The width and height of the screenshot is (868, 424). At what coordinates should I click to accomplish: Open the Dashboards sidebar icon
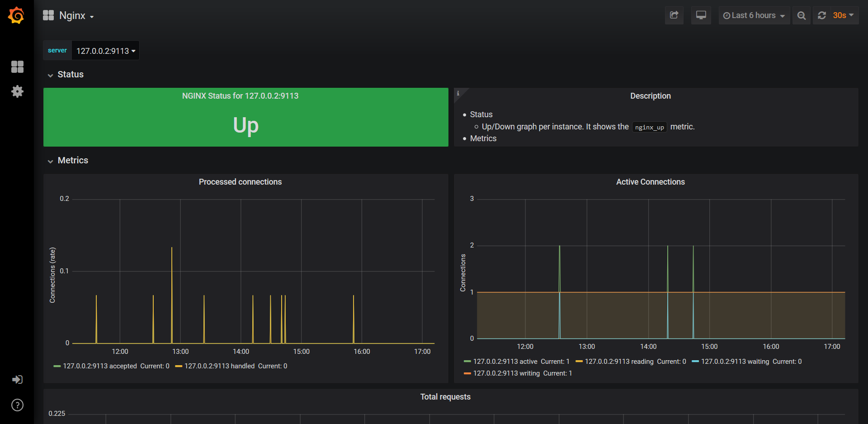pyautogui.click(x=17, y=67)
